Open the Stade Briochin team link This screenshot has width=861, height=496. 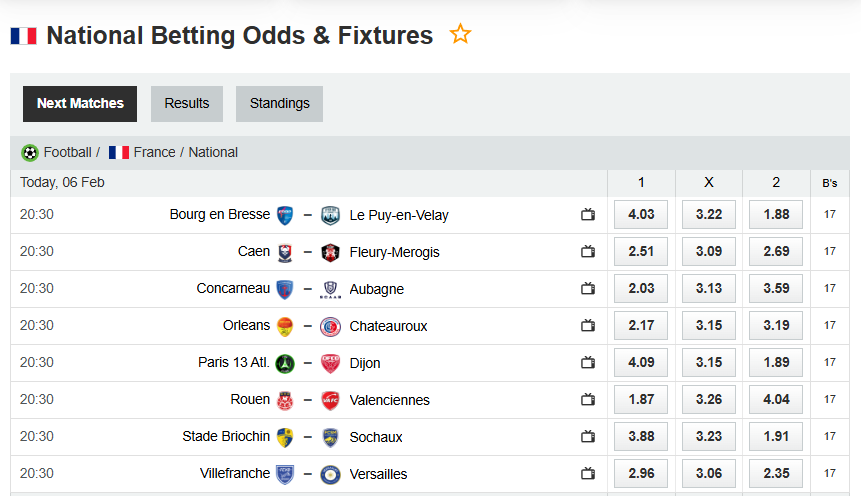pos(226,437)
